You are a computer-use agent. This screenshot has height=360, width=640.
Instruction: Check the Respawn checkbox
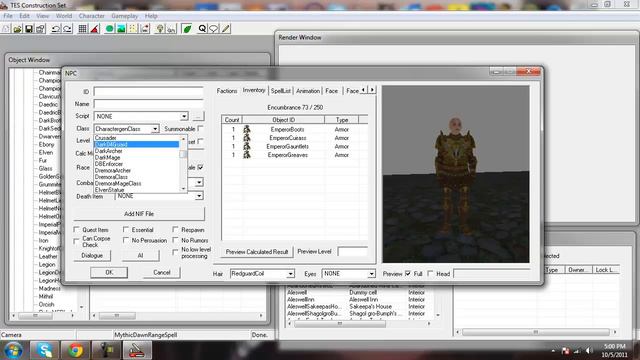(175, 229)
